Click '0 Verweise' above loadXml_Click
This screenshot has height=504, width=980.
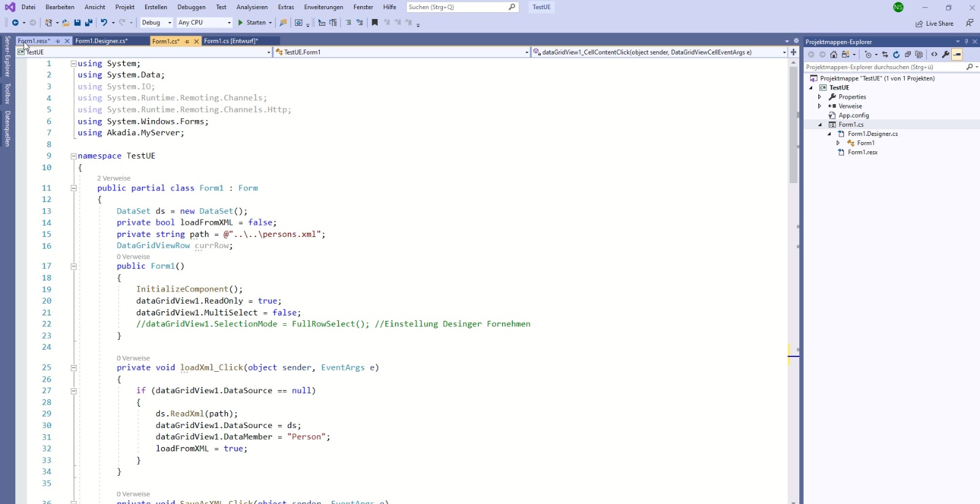[x=134, y=358]
